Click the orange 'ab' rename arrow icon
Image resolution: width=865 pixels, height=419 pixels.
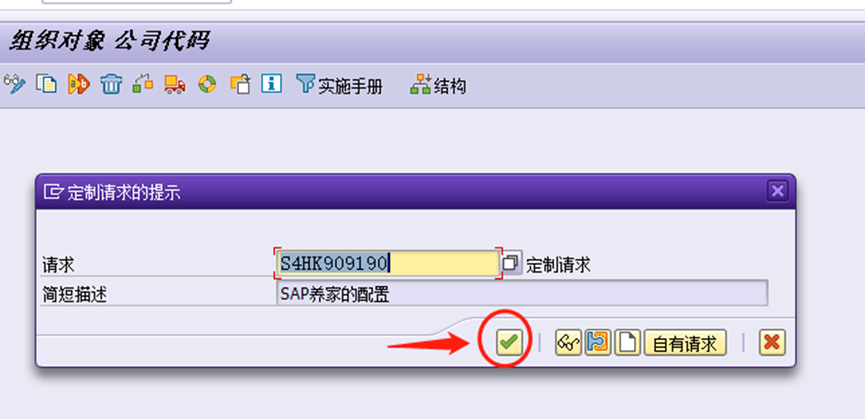[x=79, y=84]
